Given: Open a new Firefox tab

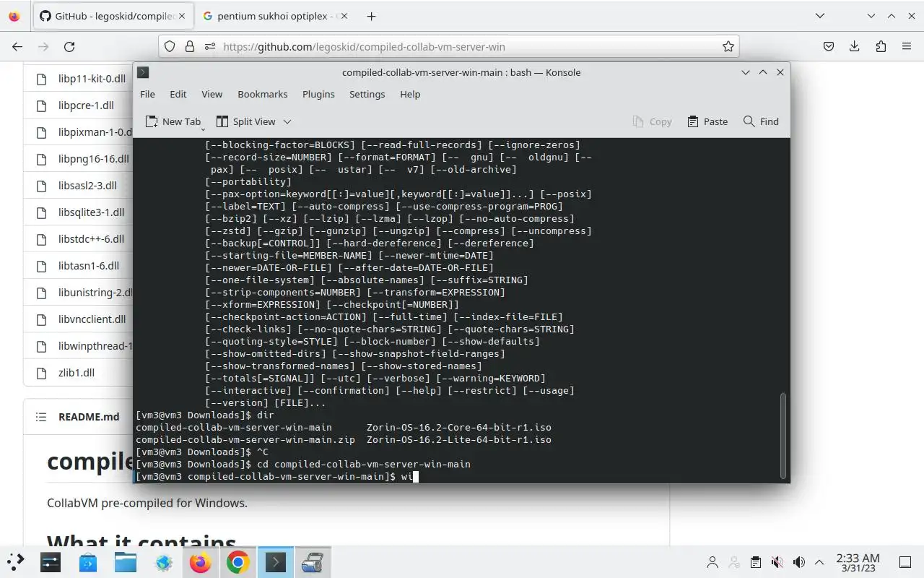Looking at the screenshot, I should pos(371,16).
